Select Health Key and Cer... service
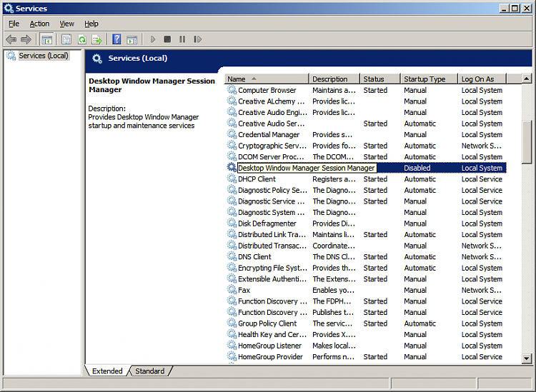 click(x=366, y=334)
